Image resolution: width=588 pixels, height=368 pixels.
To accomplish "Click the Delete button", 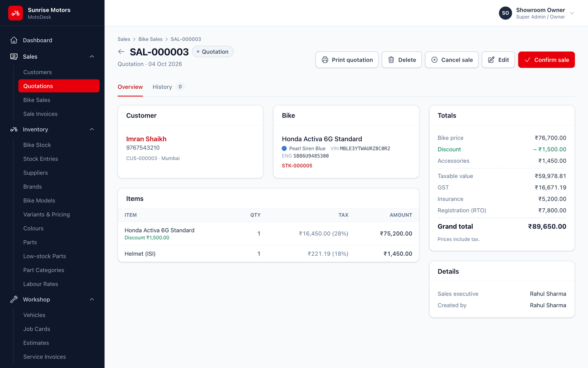I will tap(402, 60).
